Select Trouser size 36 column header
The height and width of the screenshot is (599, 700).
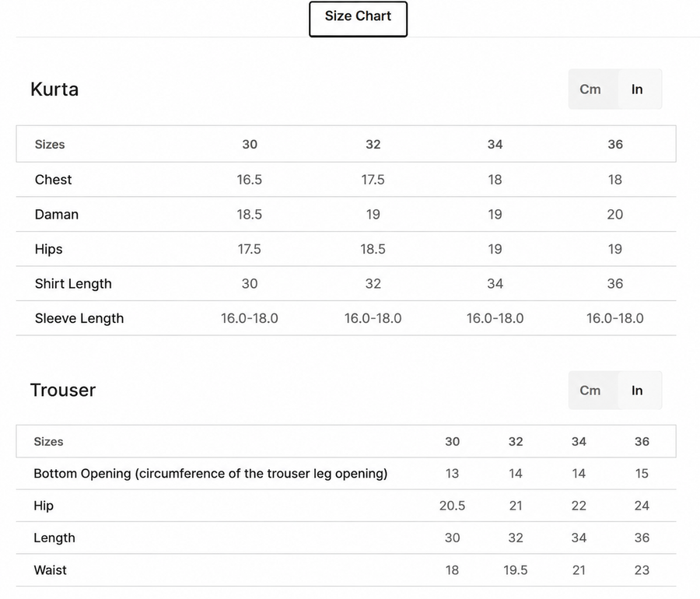642,441
